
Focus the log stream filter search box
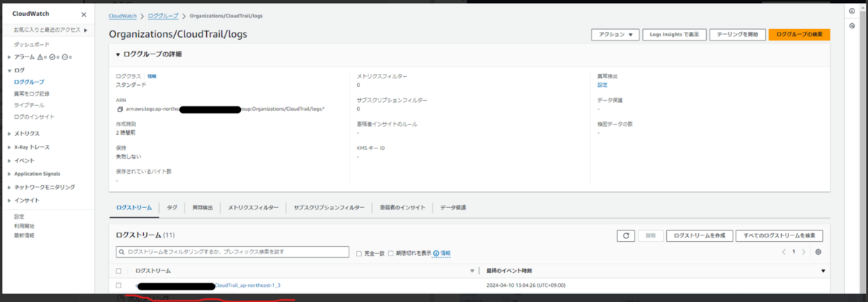point(233,252)
